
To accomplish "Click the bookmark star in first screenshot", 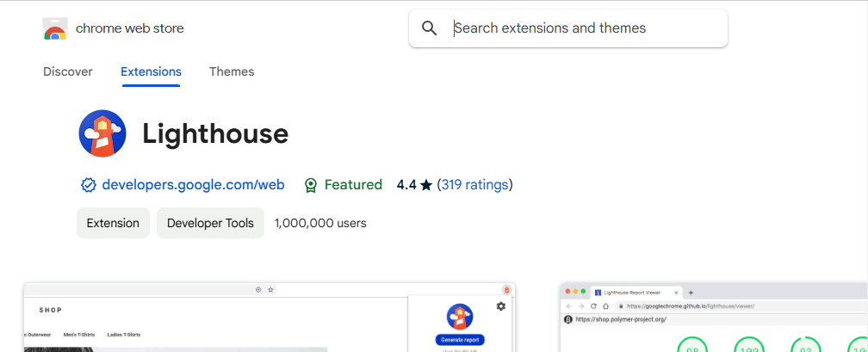I will [x=270, y=289].
